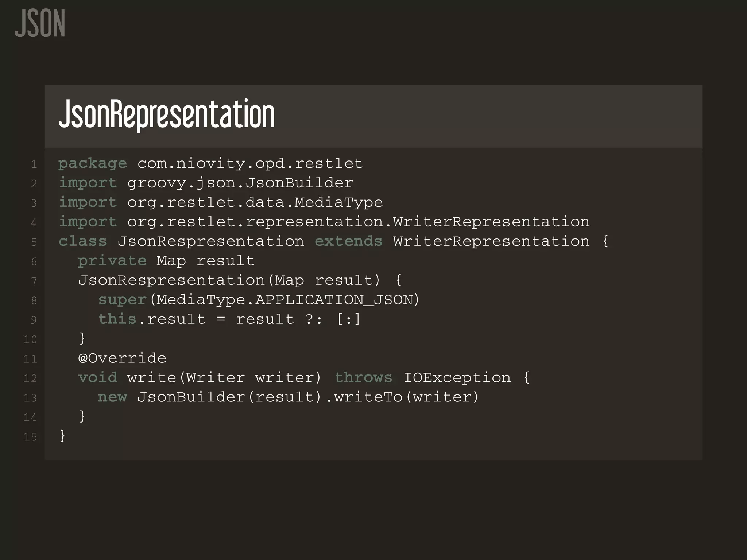Viewport: 747px width, 560px height.
Task: Click the private keyword on line 6
Action: 112,261
